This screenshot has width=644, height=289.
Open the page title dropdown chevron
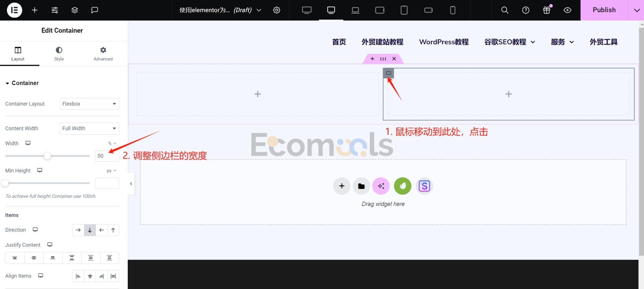click(259, 10)
